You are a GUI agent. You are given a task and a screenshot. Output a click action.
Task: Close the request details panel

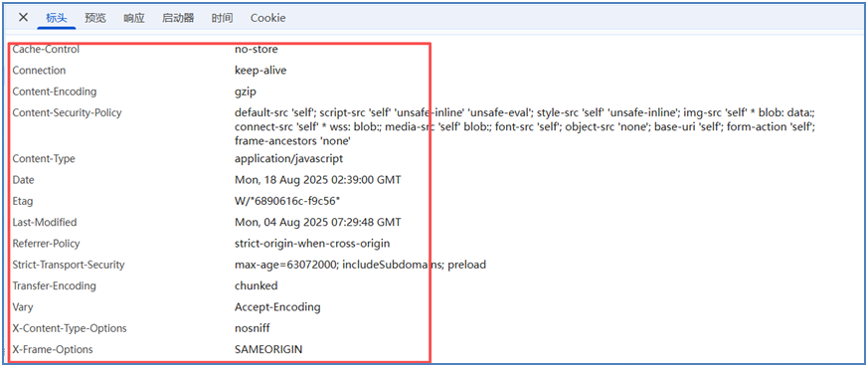click(x=23, y=18)
